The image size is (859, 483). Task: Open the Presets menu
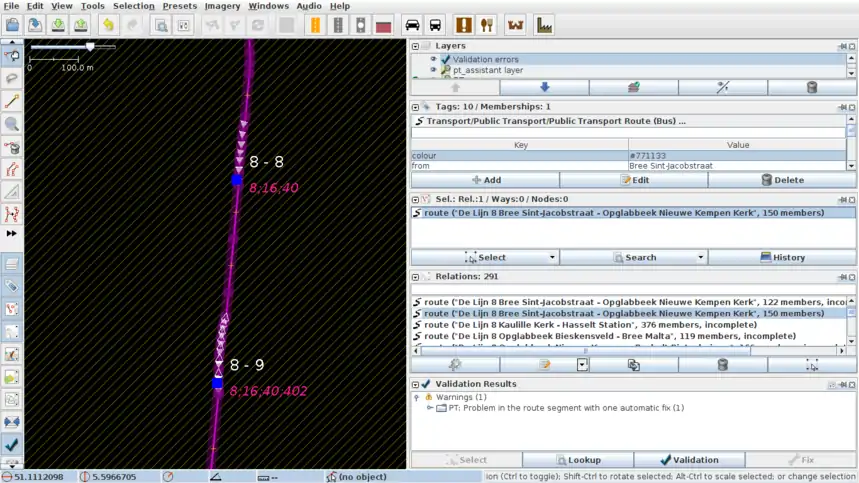180,6
